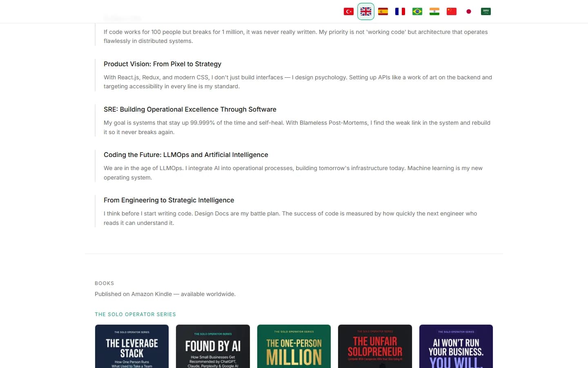Open The Unfair Solopreneur book cover
This screenshot has width=588, height=368.
tap(375, 346)
